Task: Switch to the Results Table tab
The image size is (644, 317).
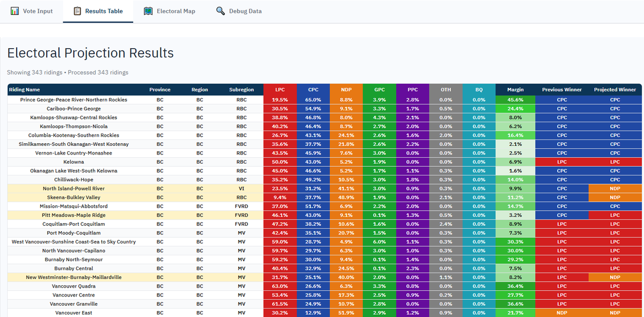Action: [x=98, y=11]
